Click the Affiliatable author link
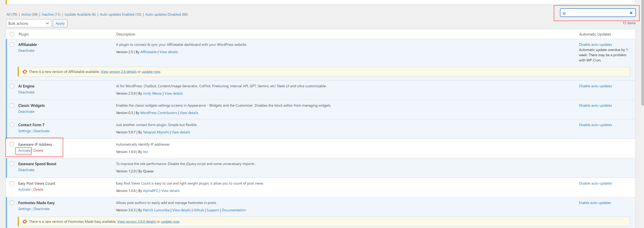This screenshot has width=644, height=228. tap(148, 52)
